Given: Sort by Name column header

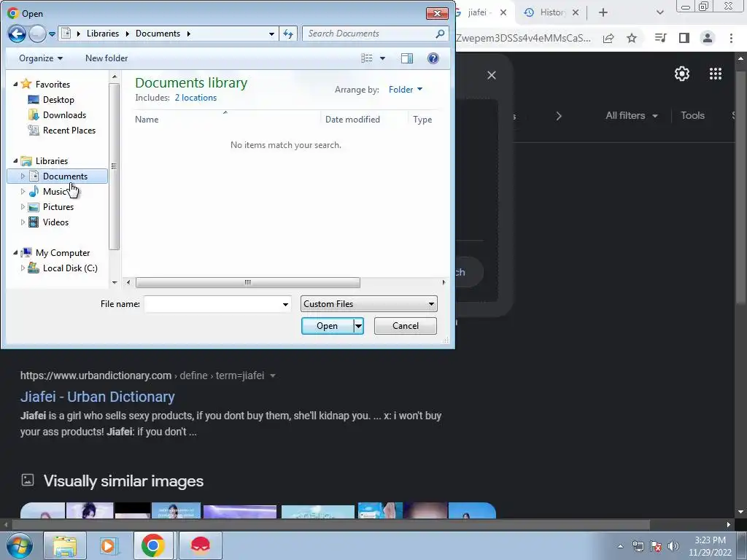Looking at the screenshot, I should 146,120.
